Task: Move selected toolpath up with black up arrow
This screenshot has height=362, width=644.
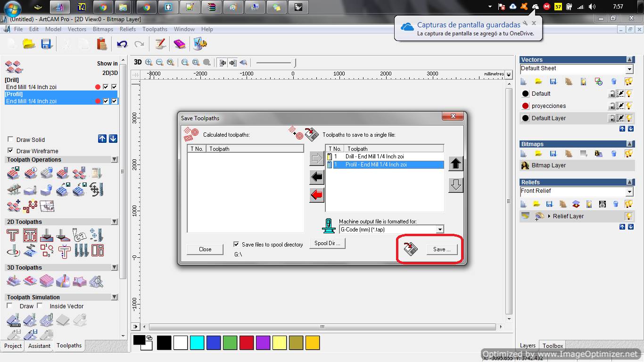Action: [x=455, y=164]
